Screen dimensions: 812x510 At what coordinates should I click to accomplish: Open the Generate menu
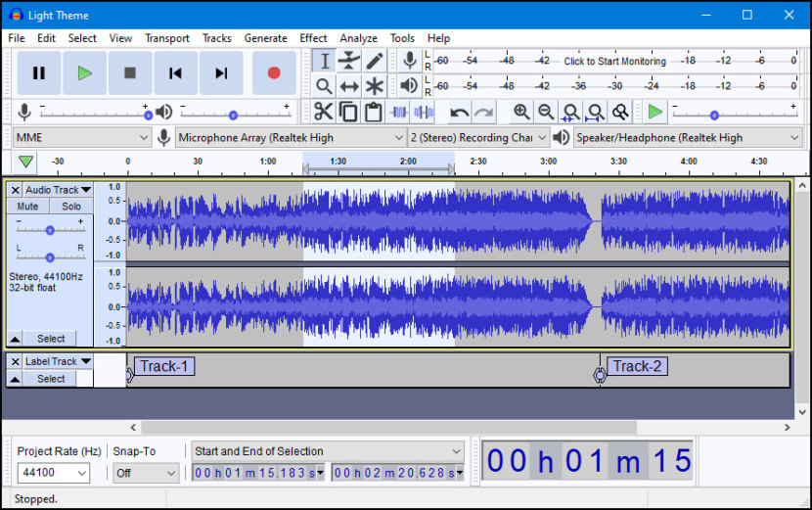click(265, 38)
